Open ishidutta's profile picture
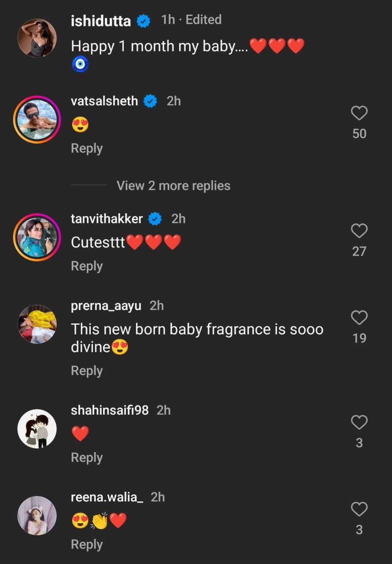The image size is (392, 564). pos(37,38)
